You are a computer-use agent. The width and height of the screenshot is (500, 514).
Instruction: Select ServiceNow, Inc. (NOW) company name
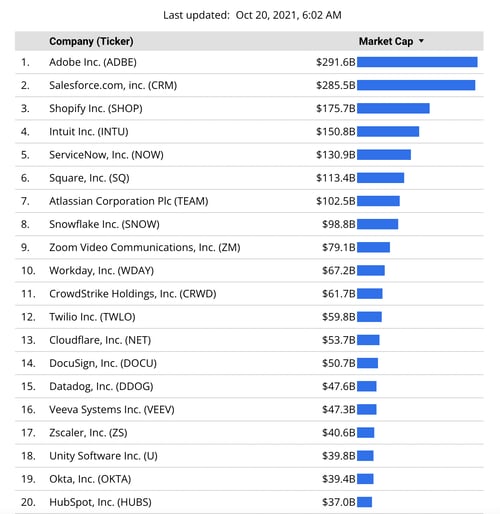(106, 155)
